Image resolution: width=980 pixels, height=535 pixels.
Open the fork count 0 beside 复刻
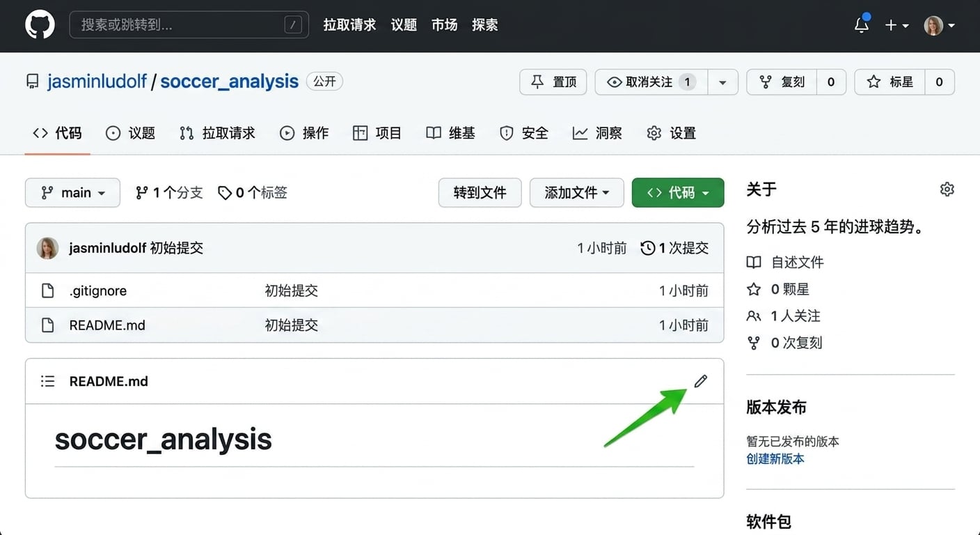tap(830, 82)
